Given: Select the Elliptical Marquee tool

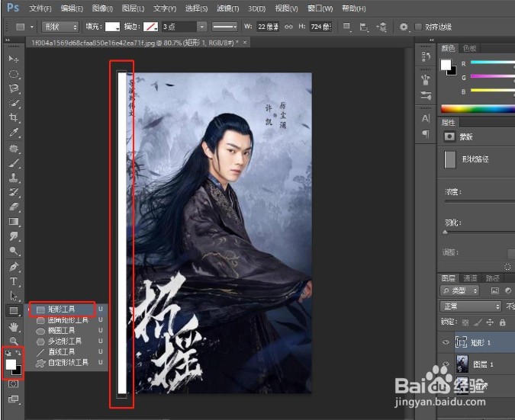Looking at the screenshot, I should (x=14, y=74).
